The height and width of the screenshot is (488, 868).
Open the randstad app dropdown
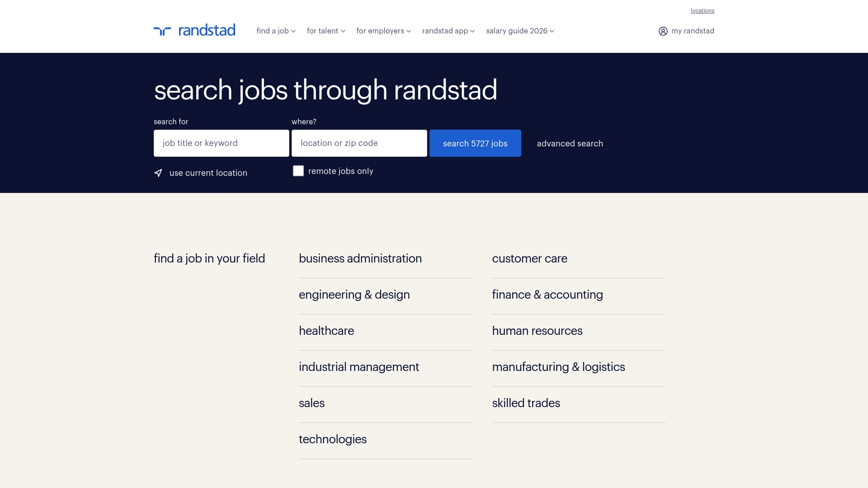[448, 31]
